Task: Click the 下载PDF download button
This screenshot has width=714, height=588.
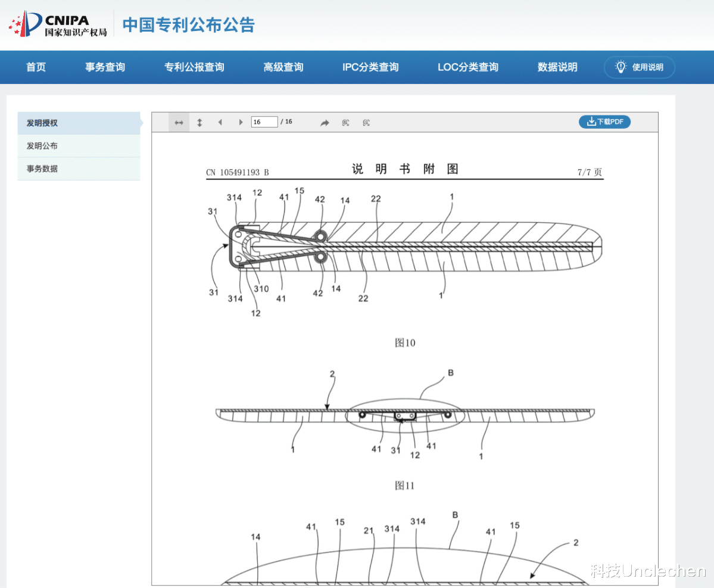Action: pyautogui.click(x=604, y=122)
